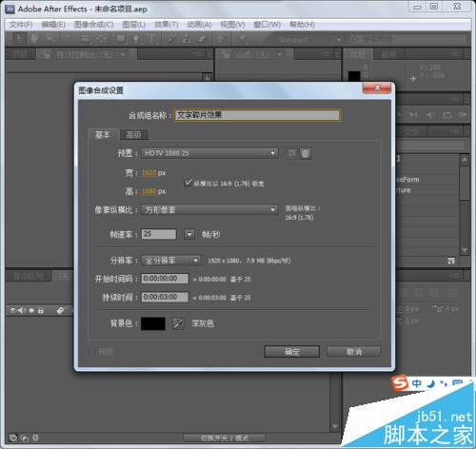
Task: Switch to the 高级 advanced tab
Action: click(133, 135)
